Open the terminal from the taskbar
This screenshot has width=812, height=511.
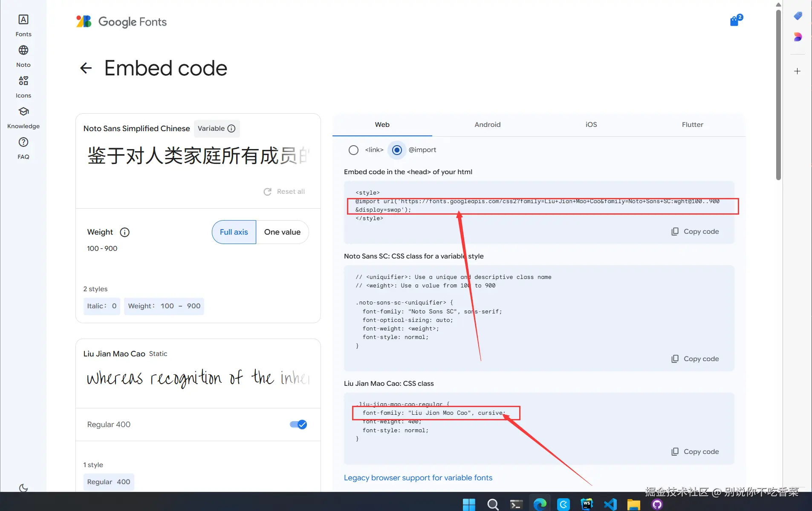pyautogui.click(x=516, y=504)
